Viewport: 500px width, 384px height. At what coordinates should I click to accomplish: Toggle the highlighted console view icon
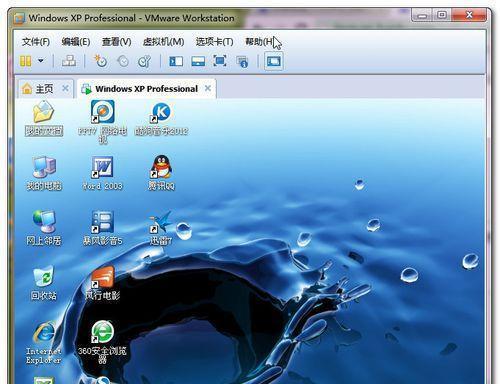coord(274,61)
